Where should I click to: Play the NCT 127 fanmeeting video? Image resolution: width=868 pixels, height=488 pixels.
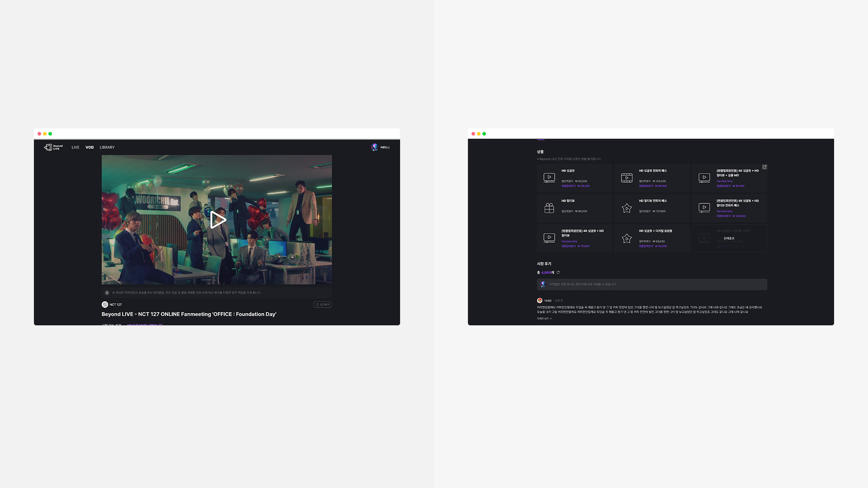(x=217, y=220)
